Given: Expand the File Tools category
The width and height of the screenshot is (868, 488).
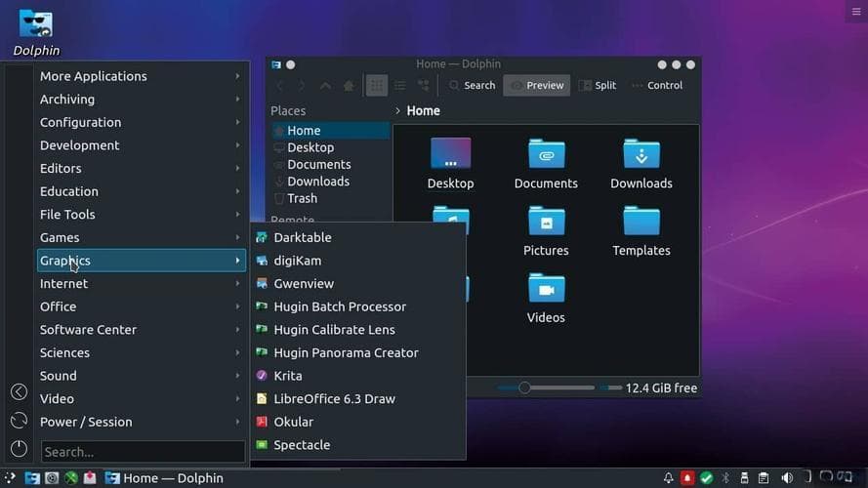Looking at the screenshot, I should tap(142, 215).
